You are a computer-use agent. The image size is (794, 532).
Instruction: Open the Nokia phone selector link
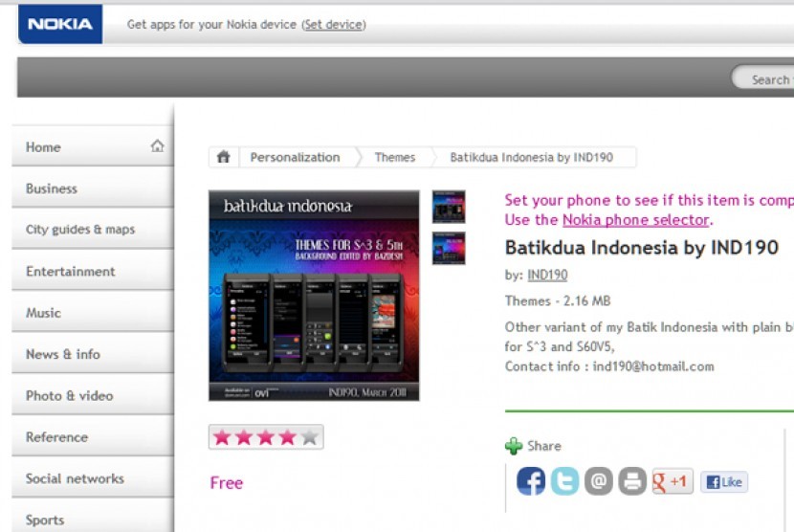[x=635, y=220]
